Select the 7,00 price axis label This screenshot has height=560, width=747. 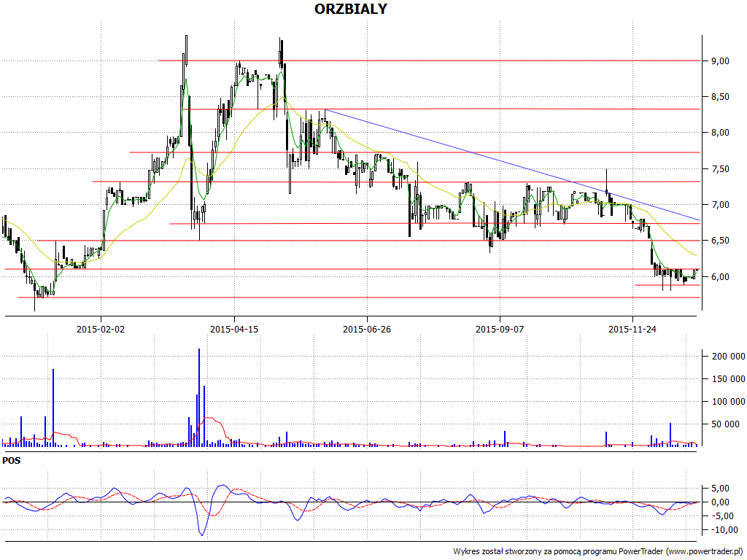[x=720, y=205]
